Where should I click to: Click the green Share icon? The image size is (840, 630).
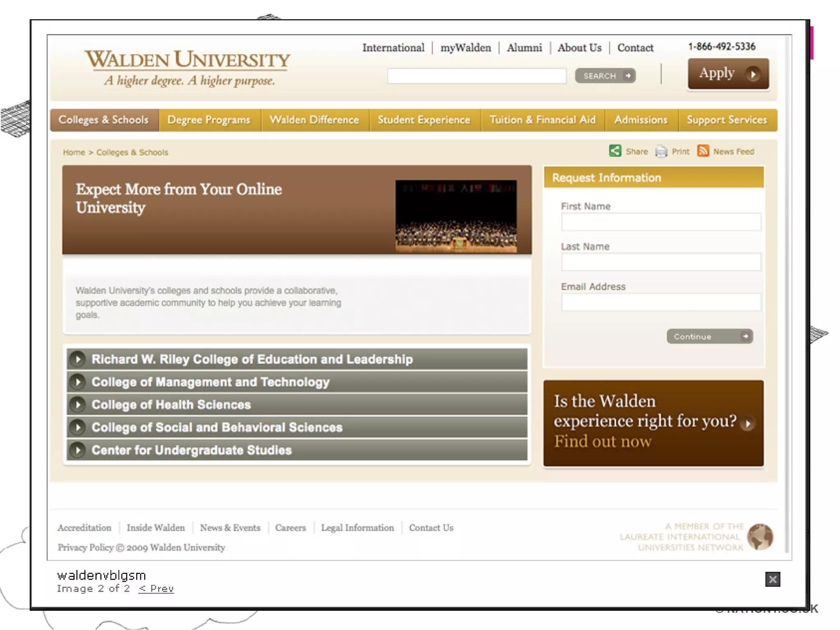coord(615,151)
